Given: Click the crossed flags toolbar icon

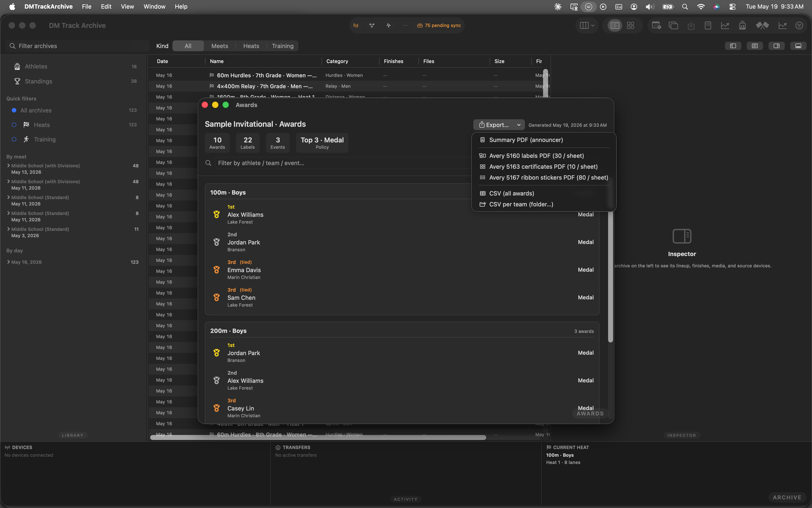Looking at the screenshot, I should [x=762, y=26].
